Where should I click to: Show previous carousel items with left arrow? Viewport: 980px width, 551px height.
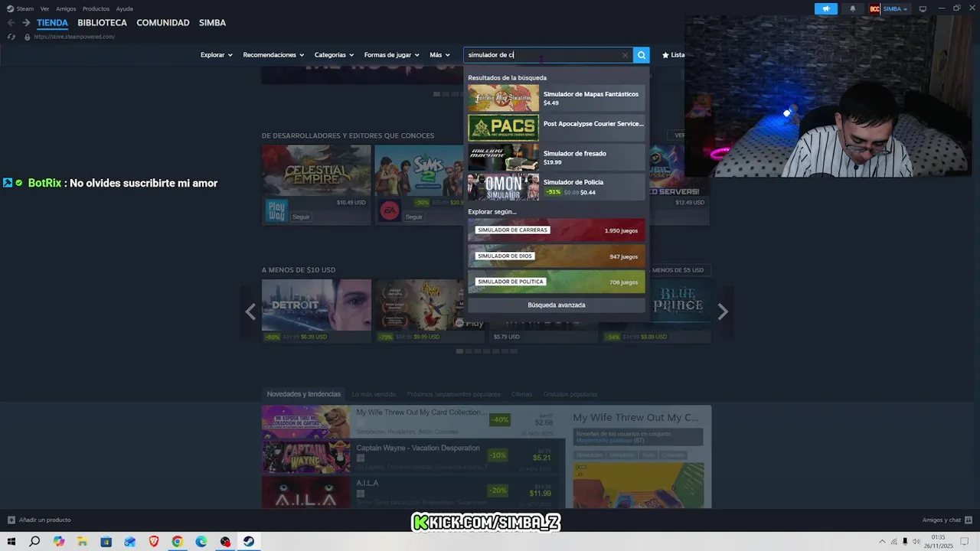250,311
